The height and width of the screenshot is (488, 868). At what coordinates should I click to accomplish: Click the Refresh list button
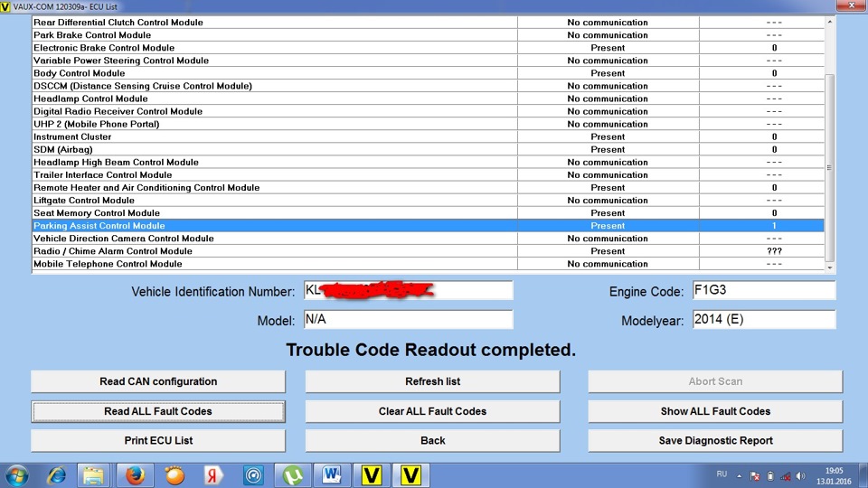pos(432,381)
